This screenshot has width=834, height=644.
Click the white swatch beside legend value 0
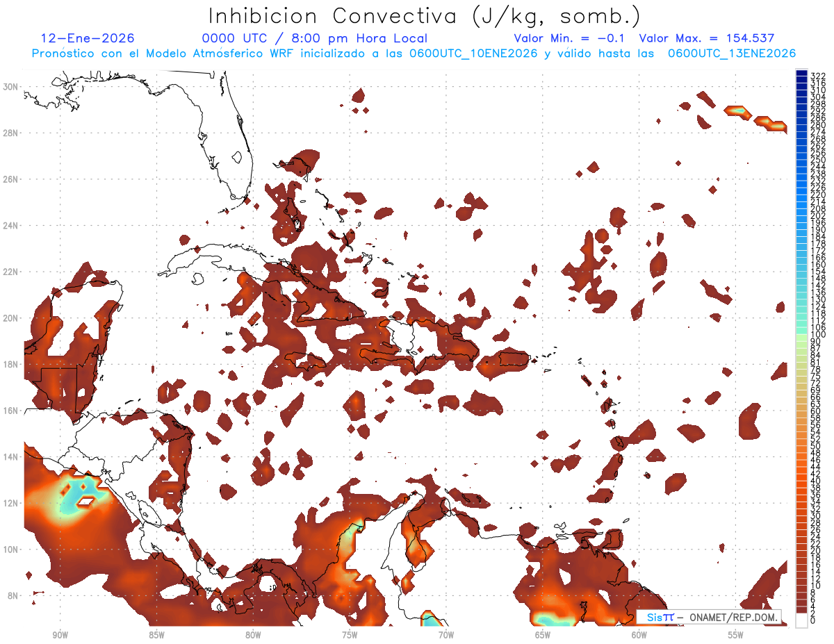click(801, 619)
